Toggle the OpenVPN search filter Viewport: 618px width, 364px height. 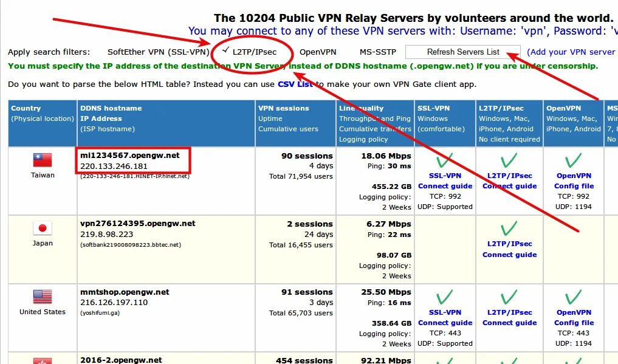[318, 52]
